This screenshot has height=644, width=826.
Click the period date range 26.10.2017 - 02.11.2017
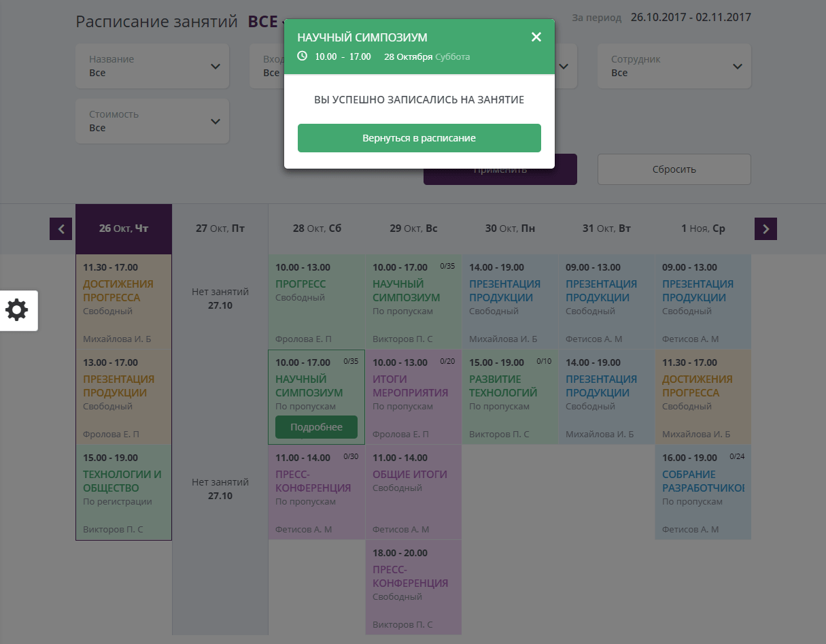pyautogui.click(x=690, y=17)
